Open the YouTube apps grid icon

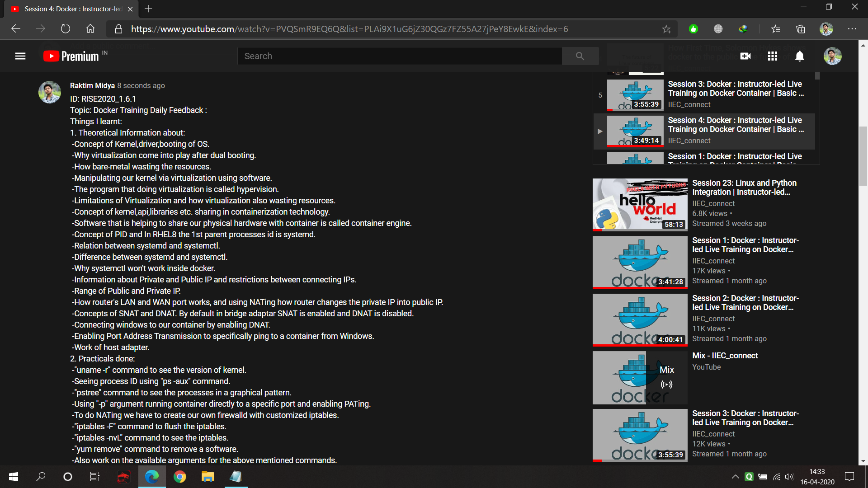click(773, 56)
